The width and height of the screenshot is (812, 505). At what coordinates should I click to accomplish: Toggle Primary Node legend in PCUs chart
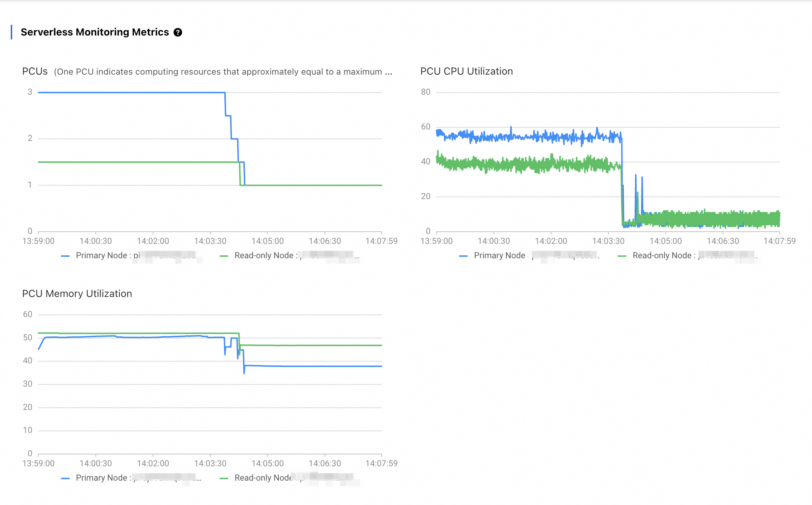[131, 256]
